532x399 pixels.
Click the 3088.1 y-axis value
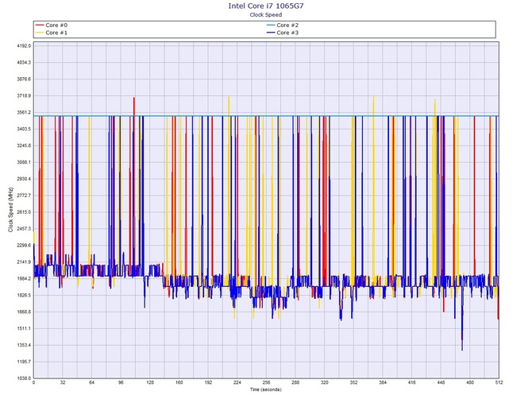[x=24, y=162]
